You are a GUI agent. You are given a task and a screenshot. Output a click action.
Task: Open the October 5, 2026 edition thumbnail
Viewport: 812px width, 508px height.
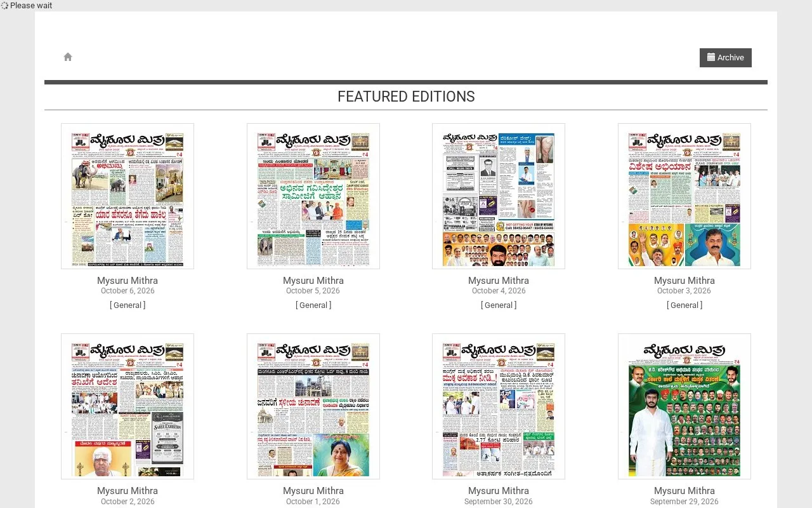(313, 196)
